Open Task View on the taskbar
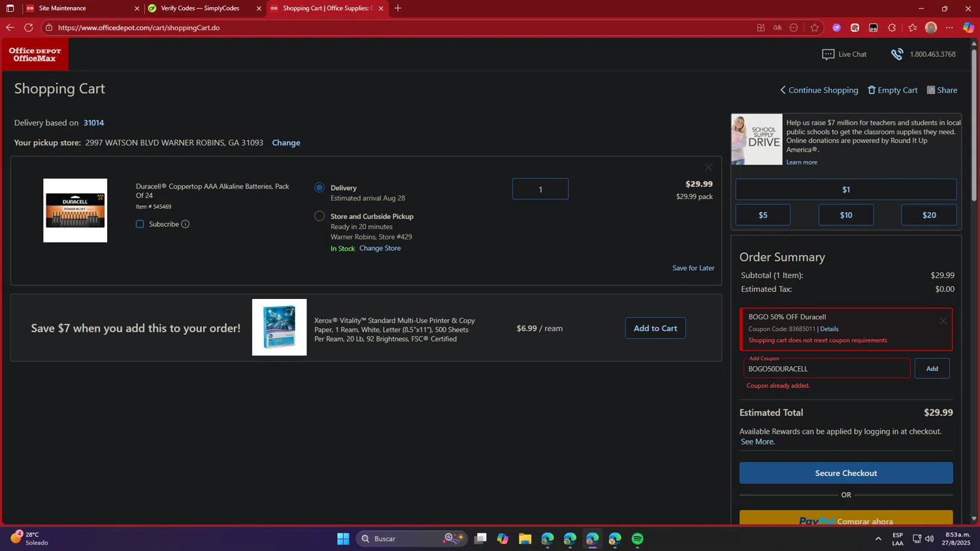Viewport: 980px width, 551px height. (480, 539)
